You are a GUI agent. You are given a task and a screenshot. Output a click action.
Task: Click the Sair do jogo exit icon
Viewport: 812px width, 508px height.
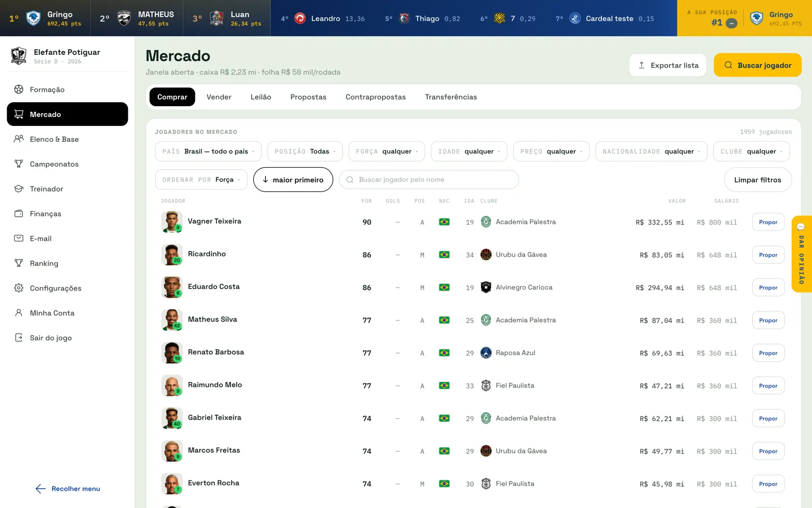[x=19, y=337]
